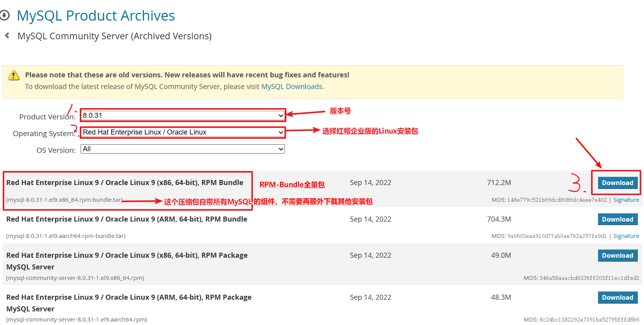The height and width of the screenshot is (325, 644).
Task: Download the ARM 64-bit RPM Bundle
Action: [x=618, y=219]
